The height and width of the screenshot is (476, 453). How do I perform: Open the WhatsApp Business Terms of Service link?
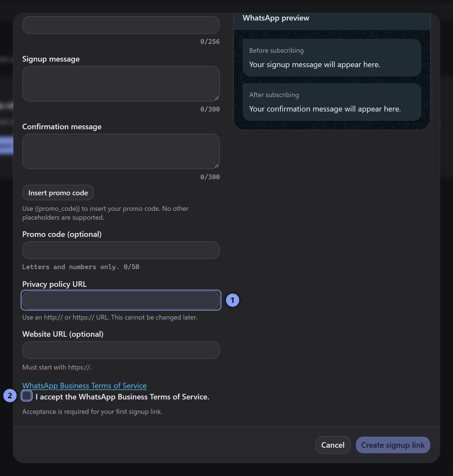(84, 386)
